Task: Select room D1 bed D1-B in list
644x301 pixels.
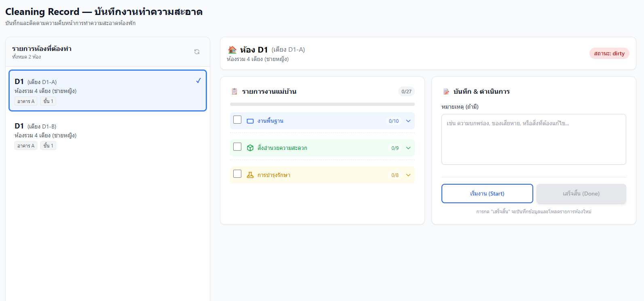Action: tap(108, 135)
